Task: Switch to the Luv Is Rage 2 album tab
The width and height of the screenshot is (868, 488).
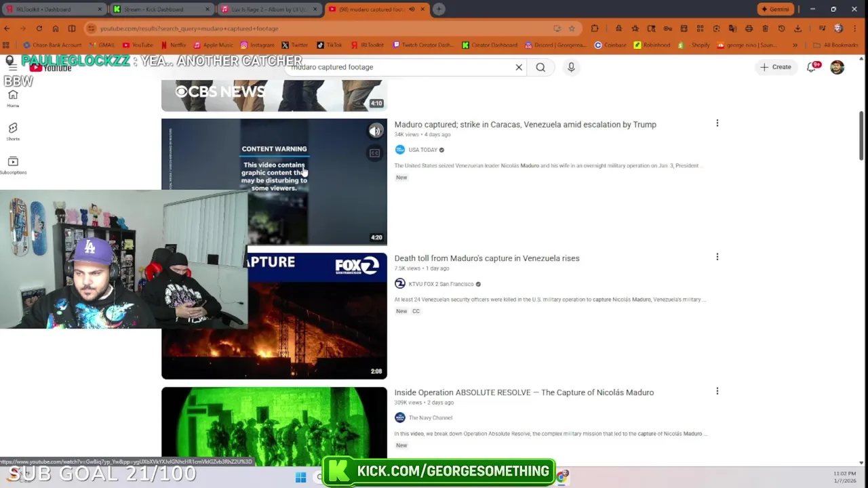Action: 269,9
